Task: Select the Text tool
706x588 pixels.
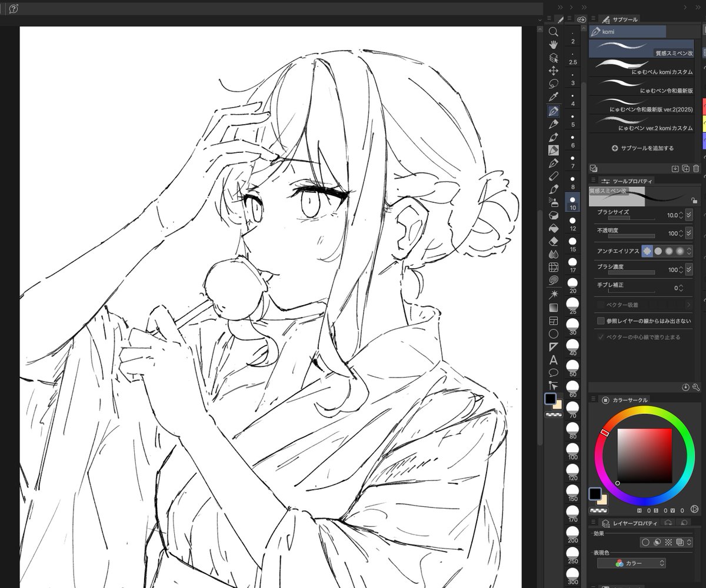Action: point(553,360)
